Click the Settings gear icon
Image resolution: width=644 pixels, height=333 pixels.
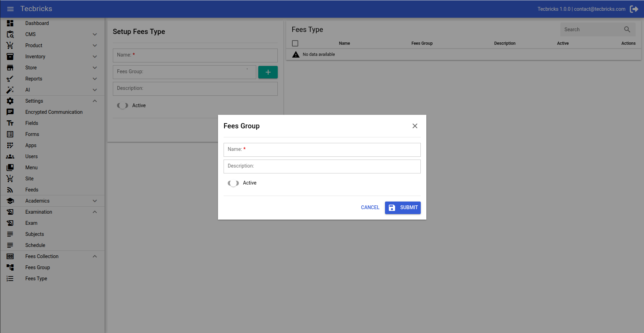[x=10, y=101]
